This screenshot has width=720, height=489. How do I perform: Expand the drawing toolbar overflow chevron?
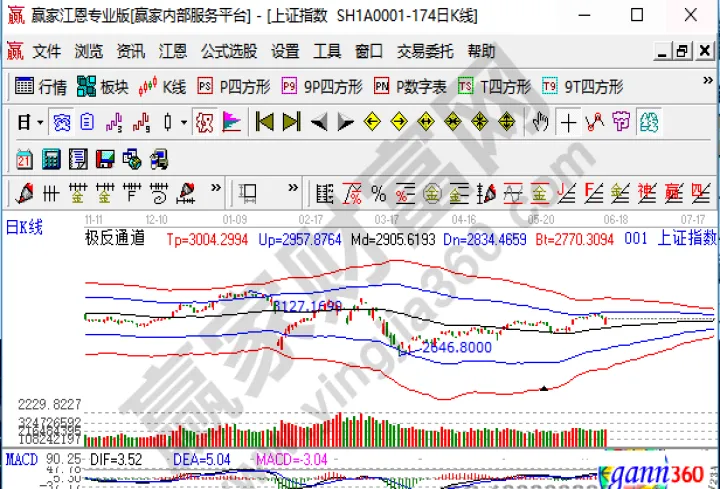coord(215,187)
